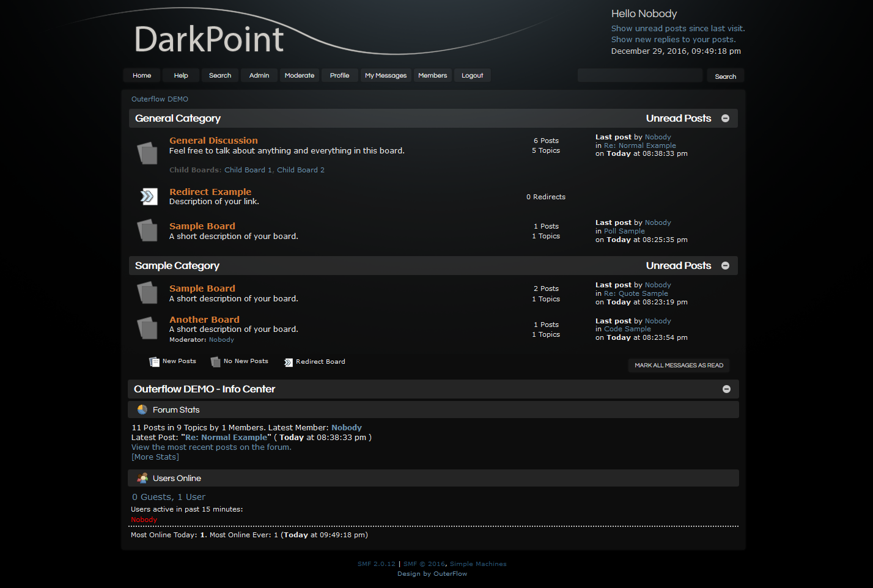Open the Moderate menu tab
The image size is (873, 588).
pyautogui.click(x=300, y=75)
